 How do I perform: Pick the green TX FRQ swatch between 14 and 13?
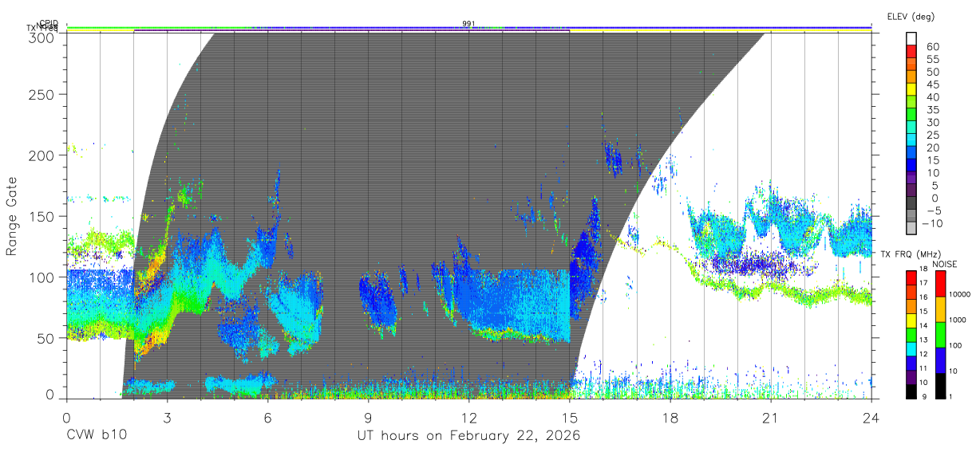click(x=911, y=335)
